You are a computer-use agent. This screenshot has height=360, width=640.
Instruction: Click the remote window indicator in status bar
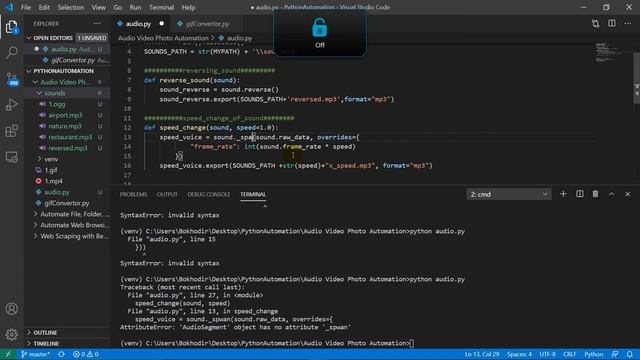click(x=8, y=354)
